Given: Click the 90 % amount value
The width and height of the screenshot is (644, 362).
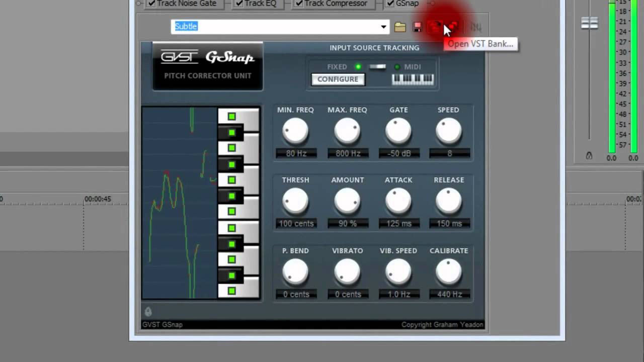Looking at the screenshot, I should pos(348,224).
